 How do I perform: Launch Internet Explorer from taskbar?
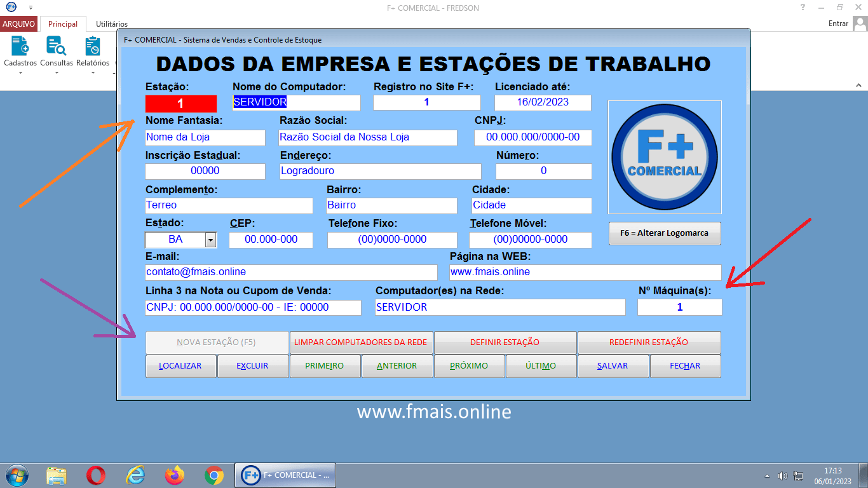(x=135, y=475)
